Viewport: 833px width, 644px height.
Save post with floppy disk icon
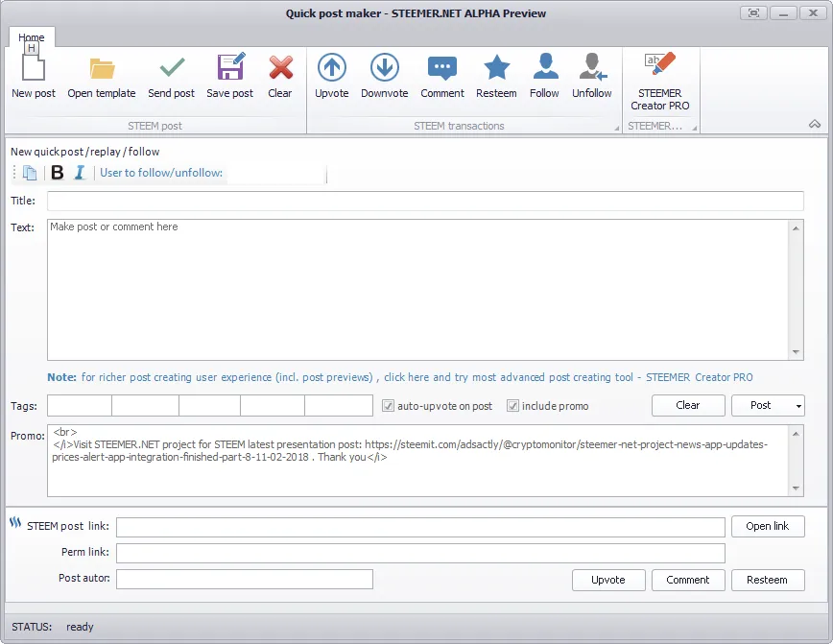coord(230,66)
